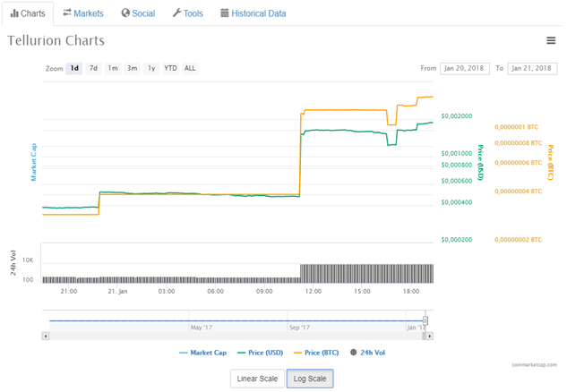
Task: Click the 12:00 time axis label
Action: pos(314,291)
